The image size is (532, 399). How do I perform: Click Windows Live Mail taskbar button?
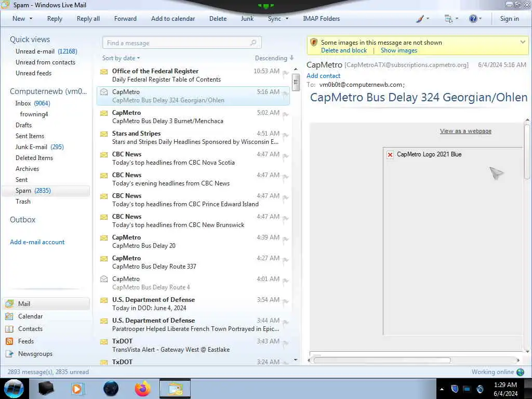[175, 389]
